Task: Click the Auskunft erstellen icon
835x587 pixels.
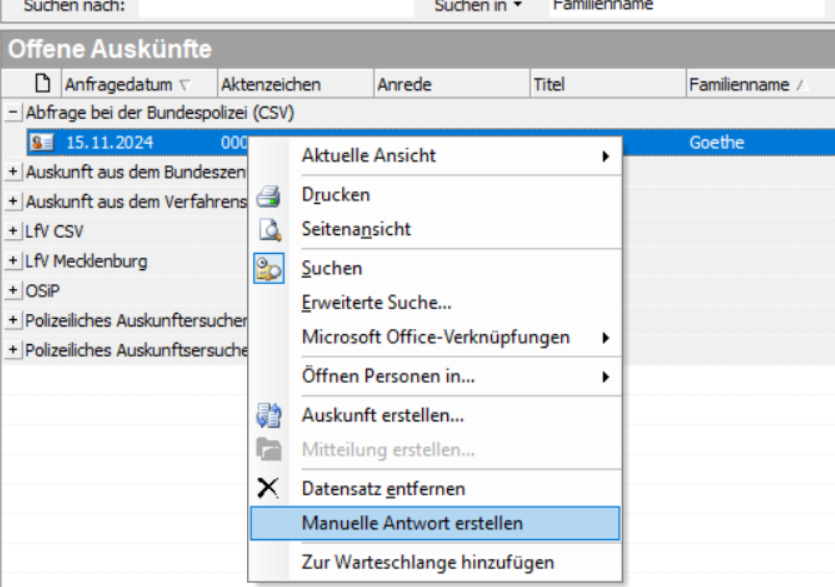Action: coord(269,415)
